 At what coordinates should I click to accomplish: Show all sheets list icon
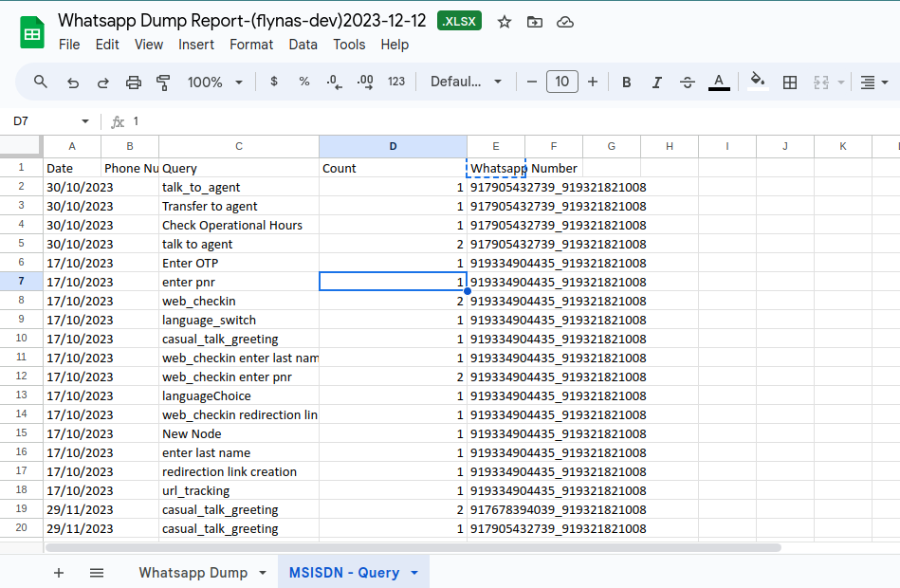tap(97, 573)
